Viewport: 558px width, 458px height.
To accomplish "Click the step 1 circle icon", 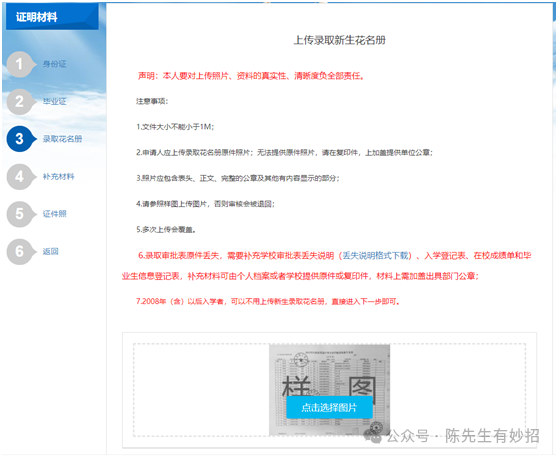I will coord(20,64).
